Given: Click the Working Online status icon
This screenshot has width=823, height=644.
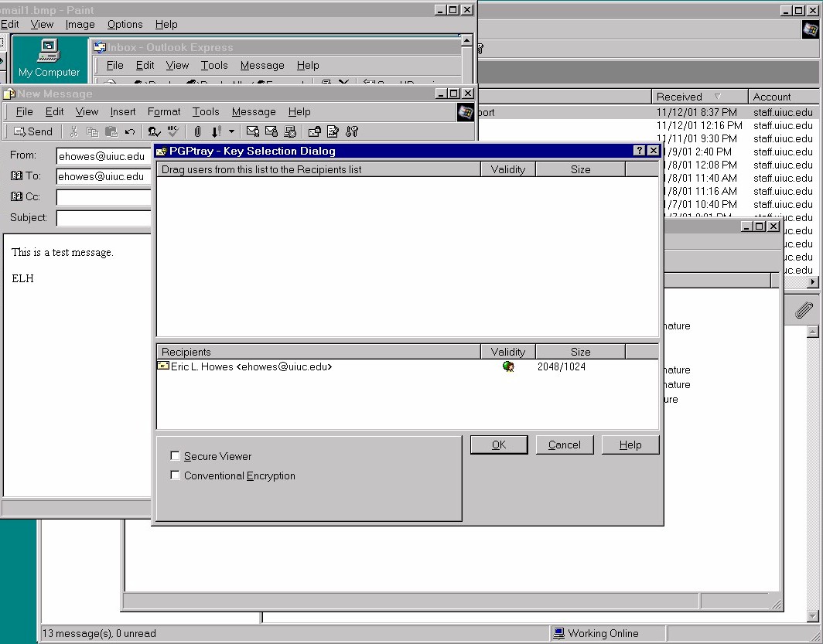Looking at the screenshot, I should click(558, 633).
